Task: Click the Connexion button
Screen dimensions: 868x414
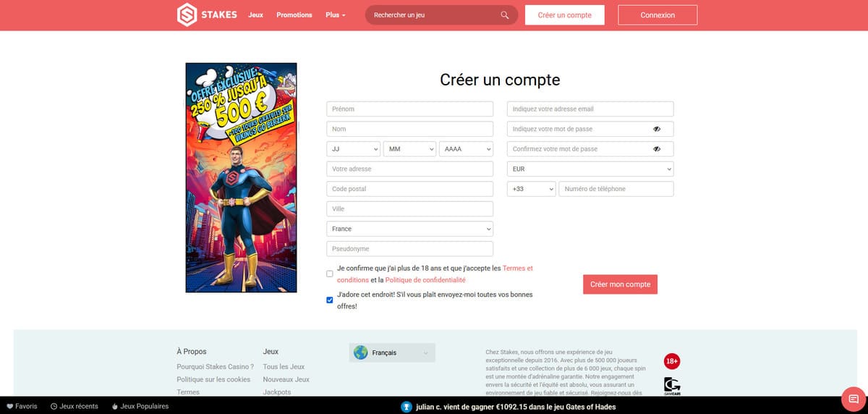Action: point(658,15)
